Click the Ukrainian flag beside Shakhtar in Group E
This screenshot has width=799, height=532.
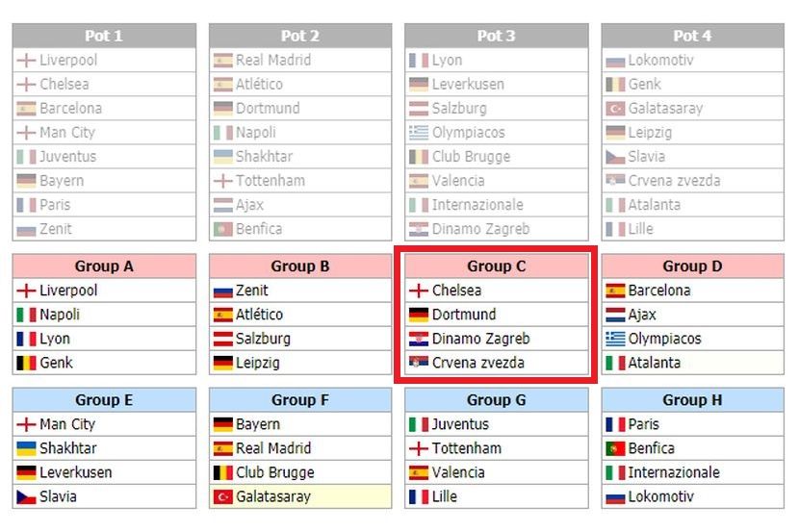coord(27,448)
